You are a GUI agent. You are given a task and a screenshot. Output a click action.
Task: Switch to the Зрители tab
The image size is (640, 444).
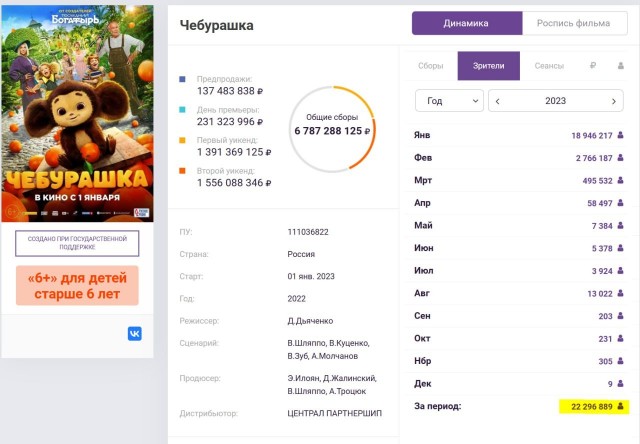[489, 66]
